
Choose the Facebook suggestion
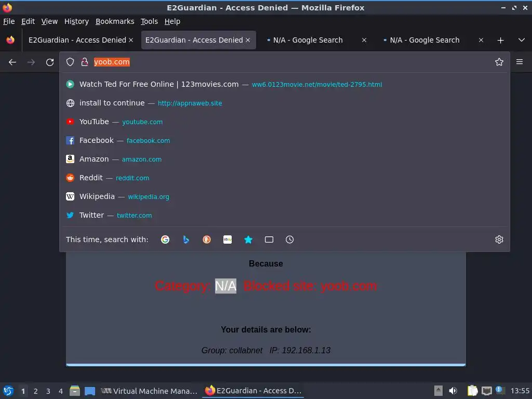[x=284, y=140]
